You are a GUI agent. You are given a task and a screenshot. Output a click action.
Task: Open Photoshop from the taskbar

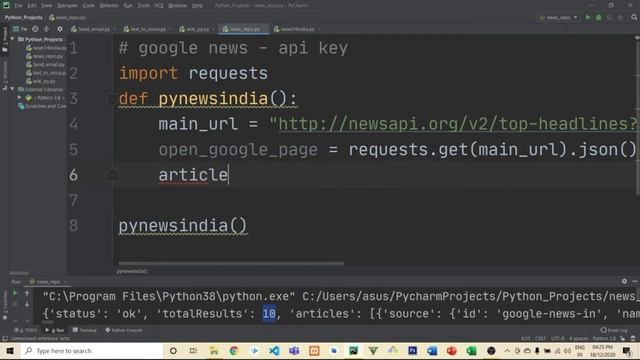(413, 351)
